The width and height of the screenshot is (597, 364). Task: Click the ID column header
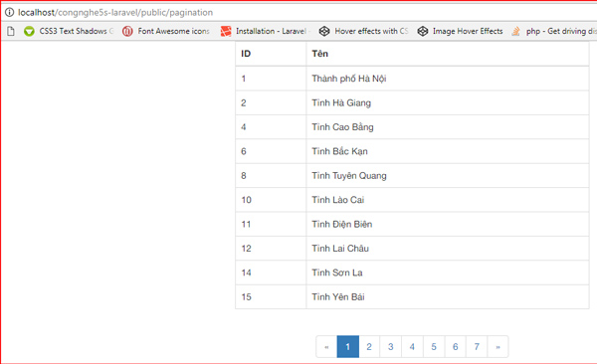point(271,54)
